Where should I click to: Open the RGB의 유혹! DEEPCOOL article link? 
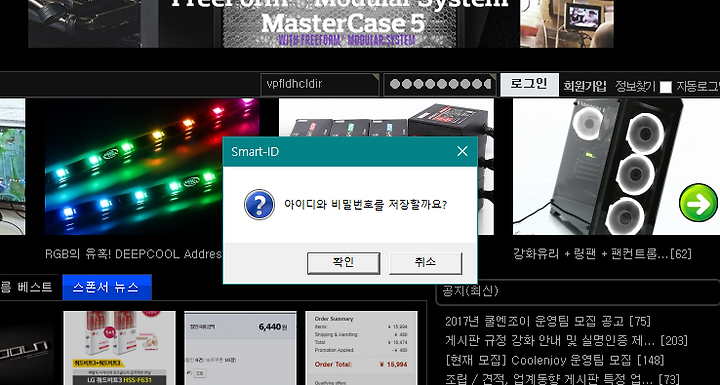(134, 254)
